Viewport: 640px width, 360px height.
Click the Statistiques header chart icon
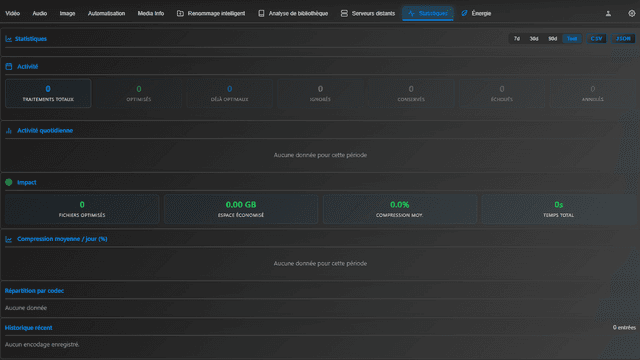(x=9, y=39)
